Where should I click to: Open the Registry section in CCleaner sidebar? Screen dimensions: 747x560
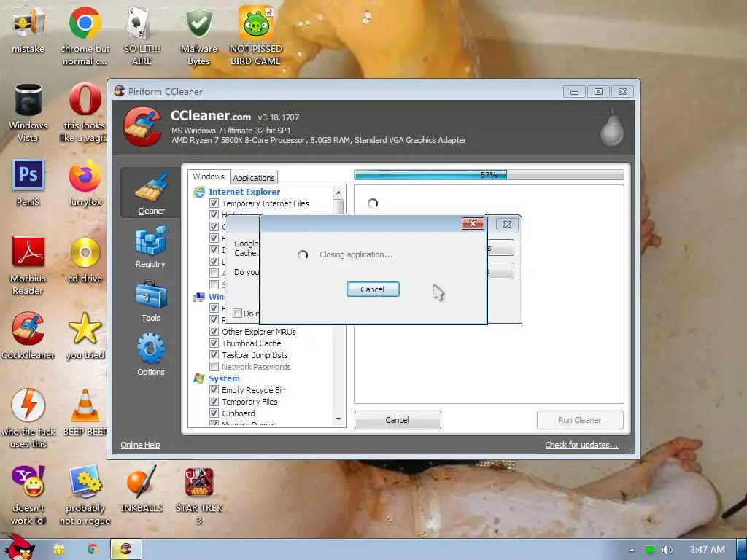(x=150, y=247)
